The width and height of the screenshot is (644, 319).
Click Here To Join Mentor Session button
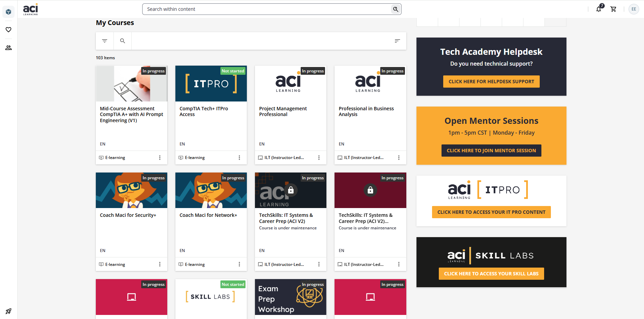pos(491,151)
